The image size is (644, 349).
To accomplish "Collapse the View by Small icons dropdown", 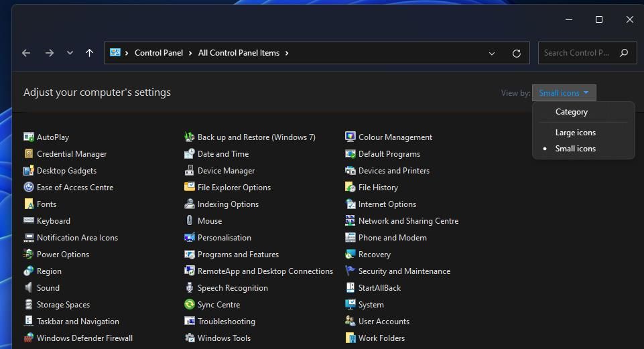I will 564,93.
